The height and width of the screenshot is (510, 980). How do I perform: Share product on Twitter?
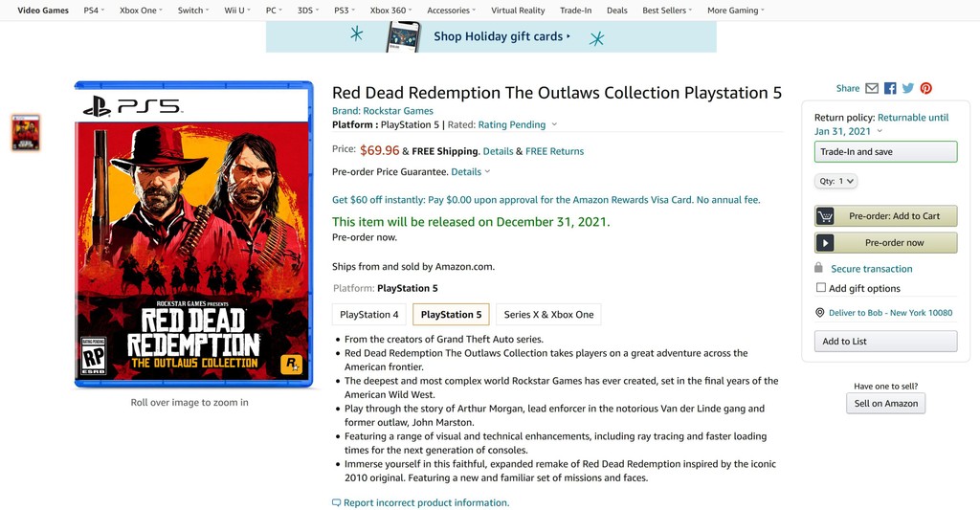(908, 88)
